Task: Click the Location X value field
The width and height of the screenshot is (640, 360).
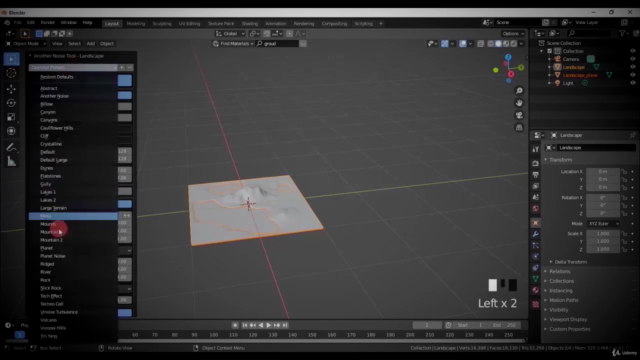Action: click(x=603, y=171)
